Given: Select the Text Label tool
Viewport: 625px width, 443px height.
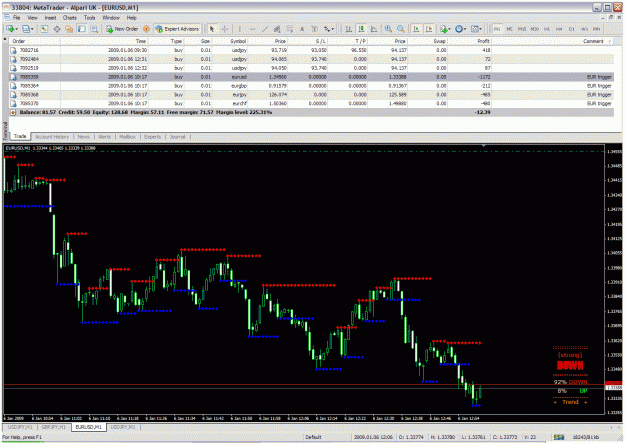Looking at the screenshot, I should (x=314, y=29).
